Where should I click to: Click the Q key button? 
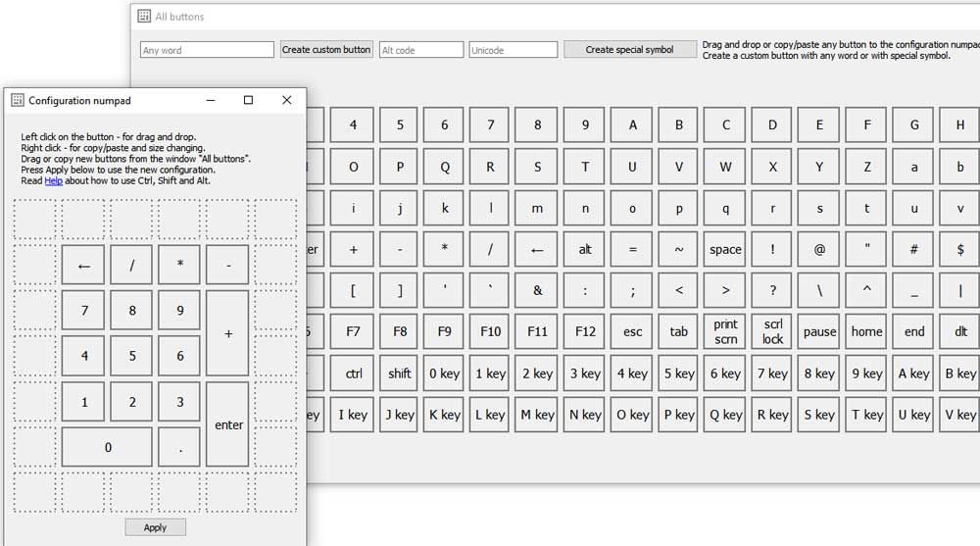tap(725, 415)
